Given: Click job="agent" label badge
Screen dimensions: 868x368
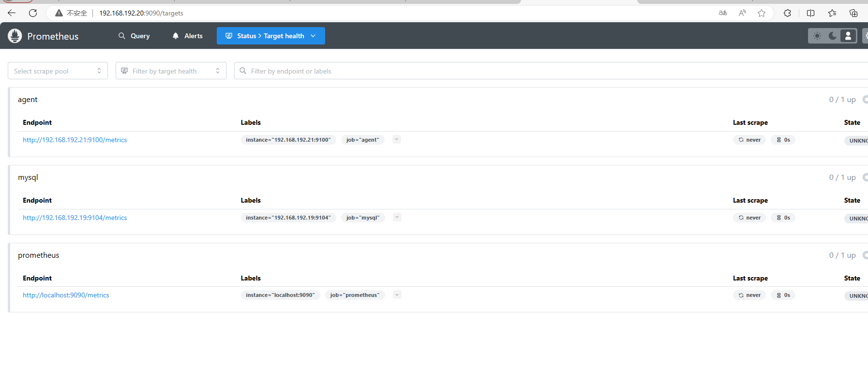Looking at the screenshot, I should coord(363,140).
